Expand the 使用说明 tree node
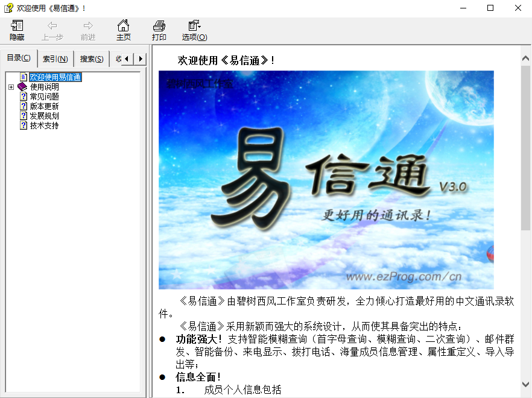Screen dimensions: 532x398 11,87
